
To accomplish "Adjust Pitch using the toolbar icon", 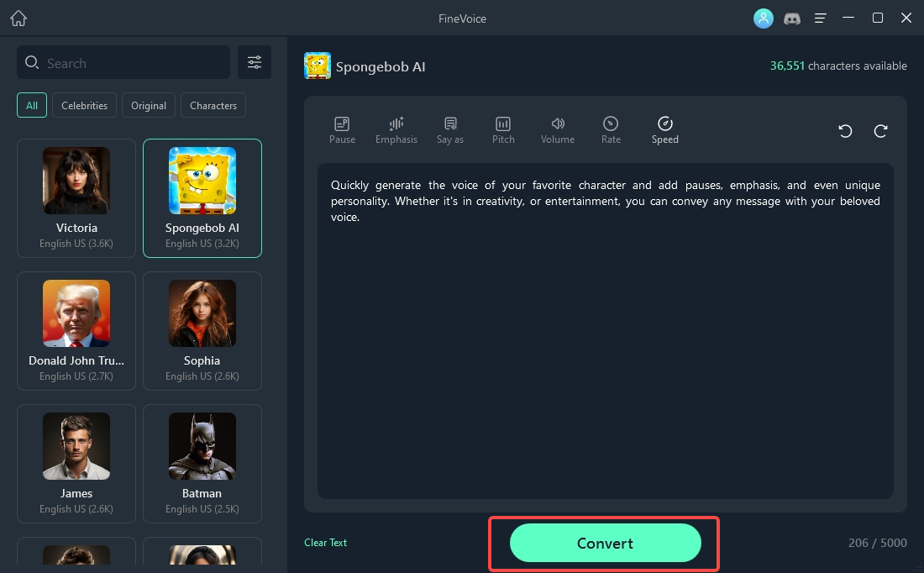I will [503, 130].
